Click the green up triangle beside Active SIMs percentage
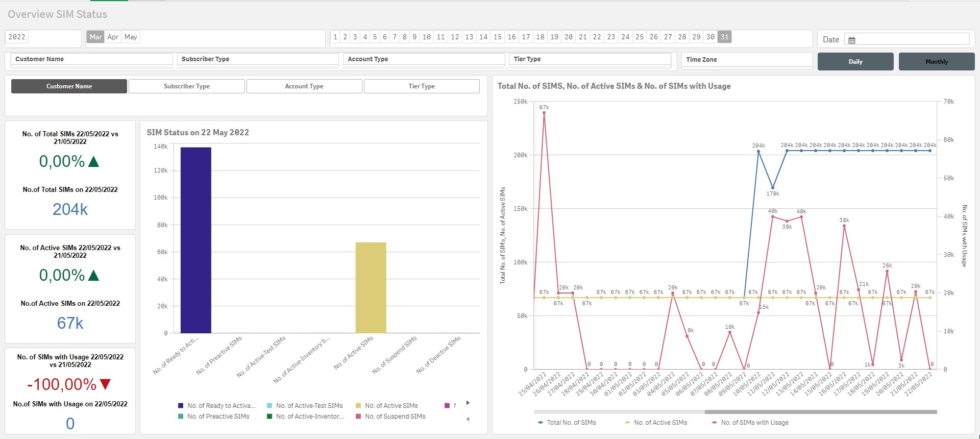 tap(93, 276)
